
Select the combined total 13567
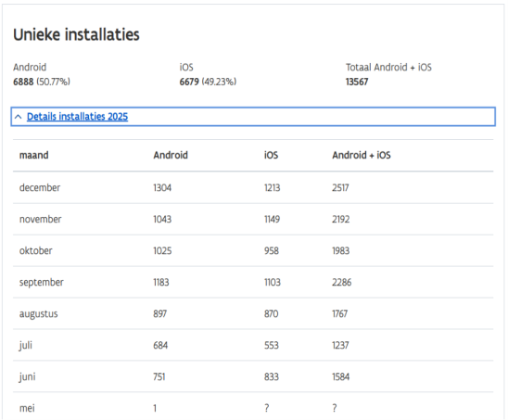(357, 82)
